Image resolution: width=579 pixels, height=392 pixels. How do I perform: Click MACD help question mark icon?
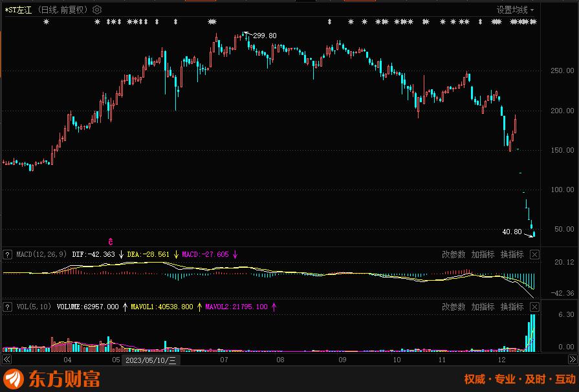point(7,255)
